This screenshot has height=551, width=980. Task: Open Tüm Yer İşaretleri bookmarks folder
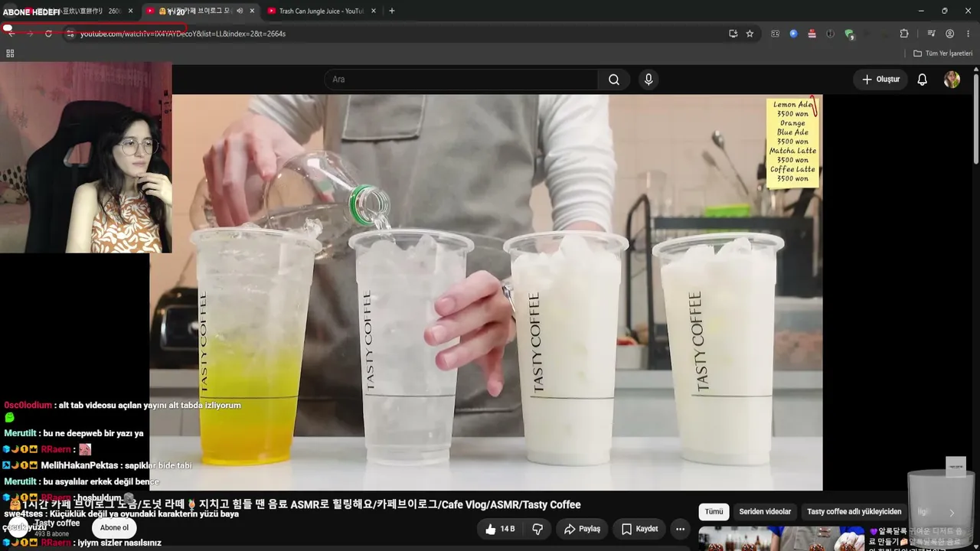click(x=942, y=54)
